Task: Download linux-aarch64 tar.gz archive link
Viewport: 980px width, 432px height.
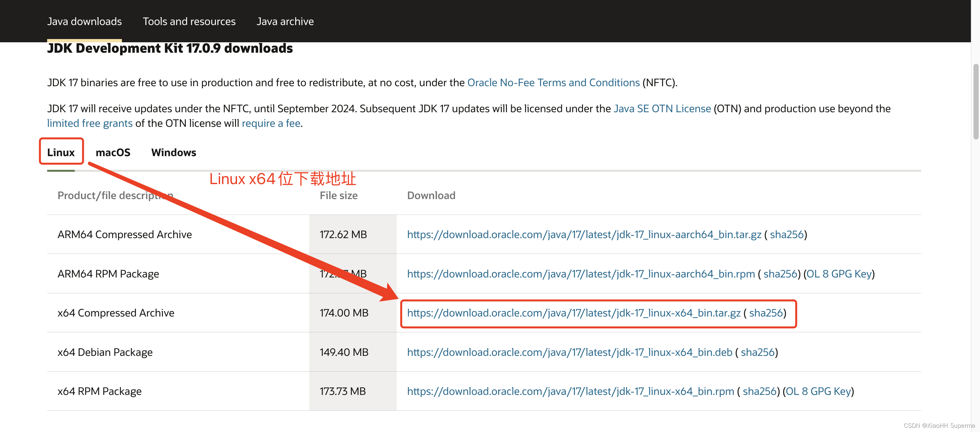Action: click(x=584, y=235)
